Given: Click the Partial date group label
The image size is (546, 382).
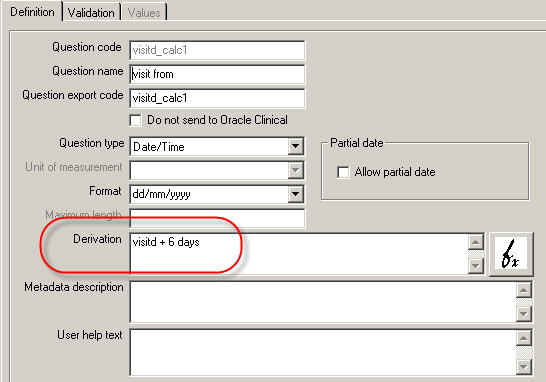Looking at the screenshot, I should [x=357, y=143].
